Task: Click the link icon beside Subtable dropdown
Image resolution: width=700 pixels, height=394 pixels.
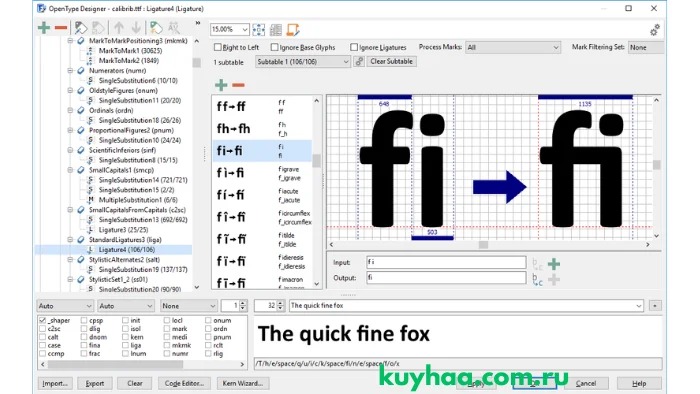Action: 359,62
